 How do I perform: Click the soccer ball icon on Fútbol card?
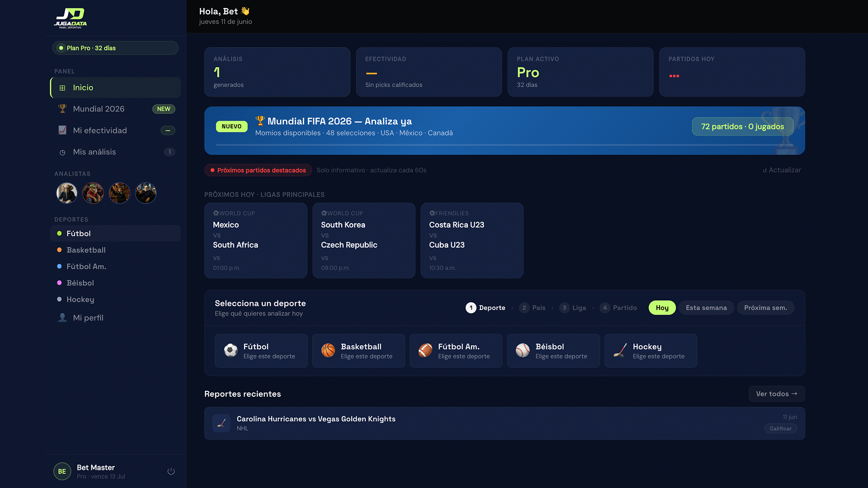tap(231, 350)
